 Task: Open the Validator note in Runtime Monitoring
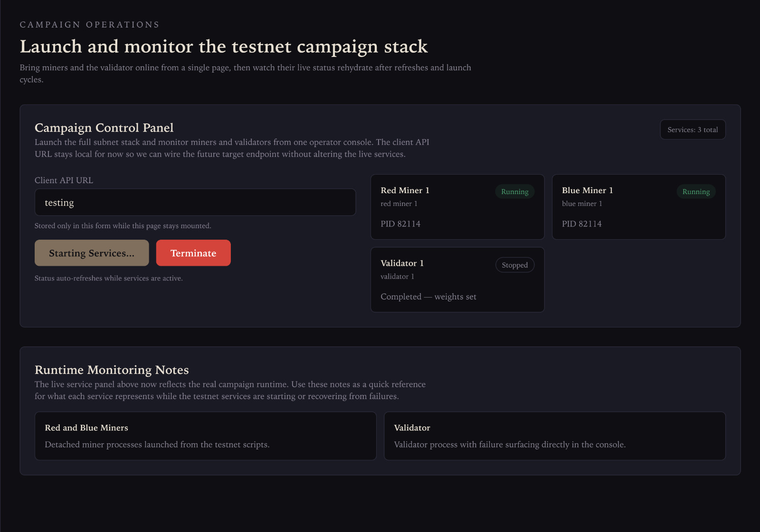[554, 436]
